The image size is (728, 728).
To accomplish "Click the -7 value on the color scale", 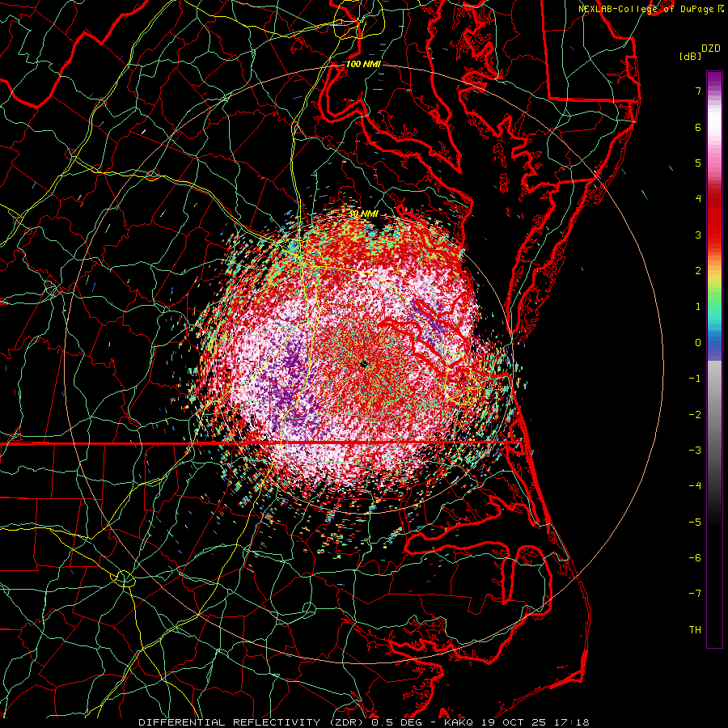I will pyautogui.click(x=695, y=594).
